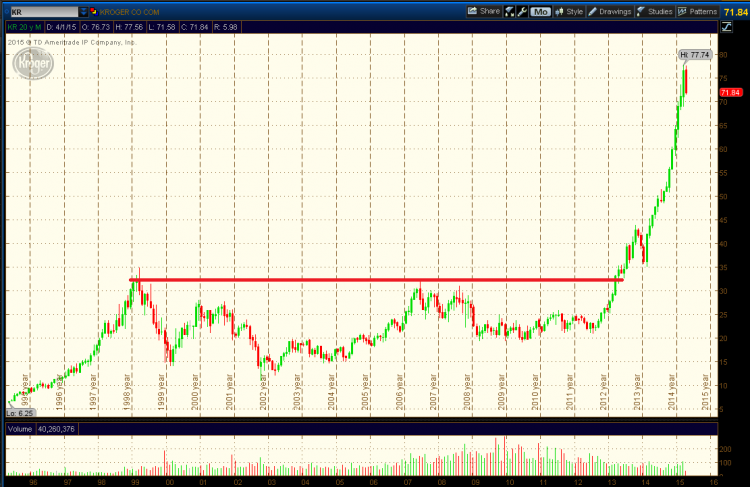The height and width of the screenshot is (487, 750).
Task: Click the red 71.84 price axis label
Action: point(730,92)
